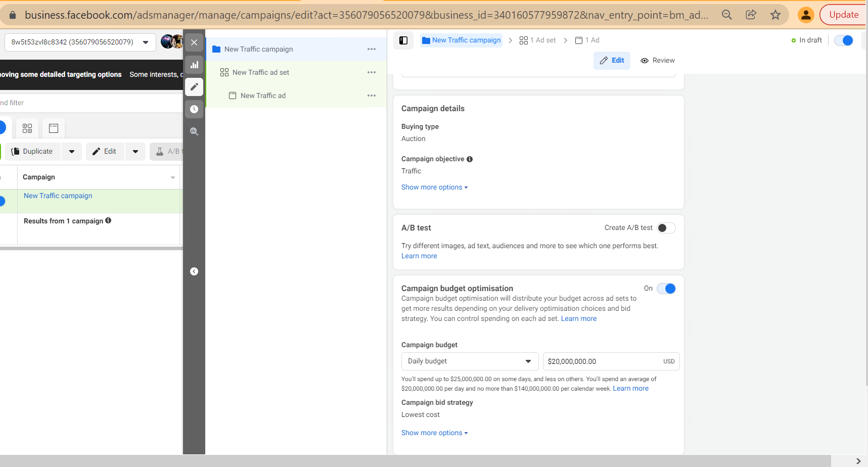Click New Traffic campaign breadcrumb
This screenshot has width=868, height=467.
tap(461, 40)
